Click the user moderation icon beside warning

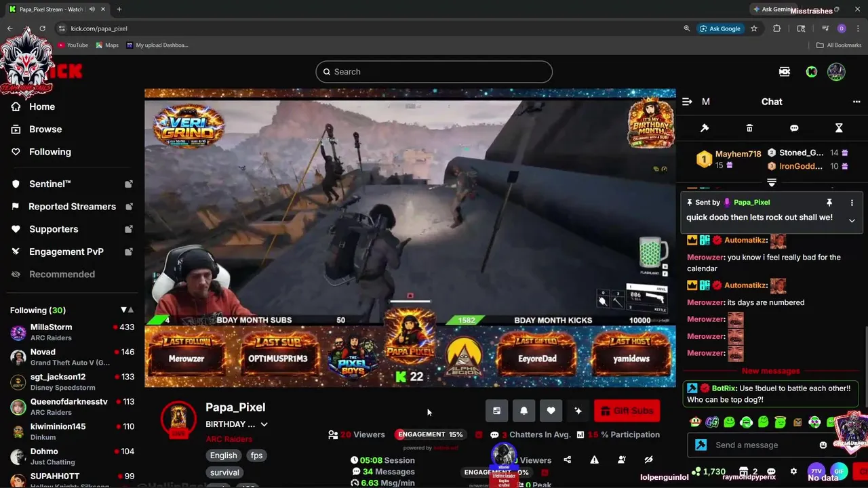[x=621, y=460]
